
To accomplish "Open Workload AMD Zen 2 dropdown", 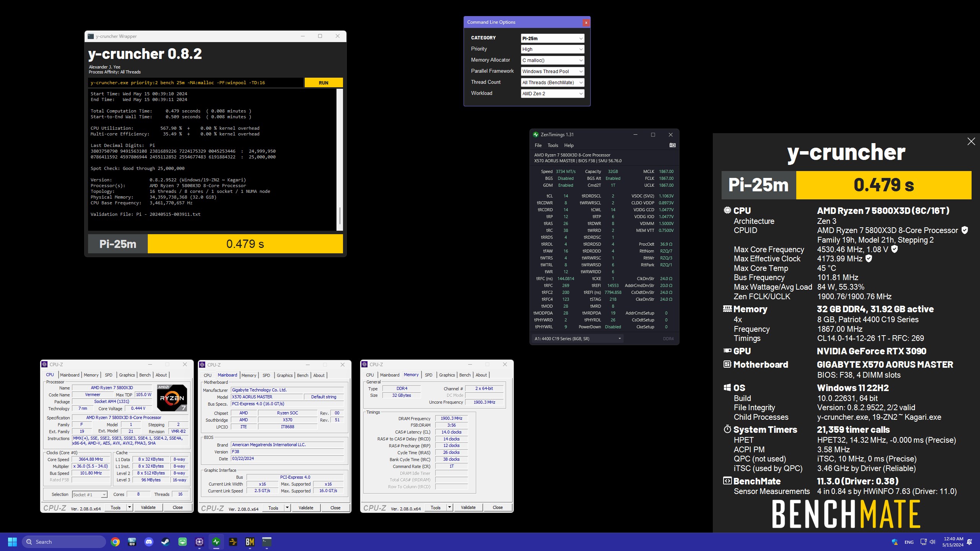I will click(x=552, y=94).
